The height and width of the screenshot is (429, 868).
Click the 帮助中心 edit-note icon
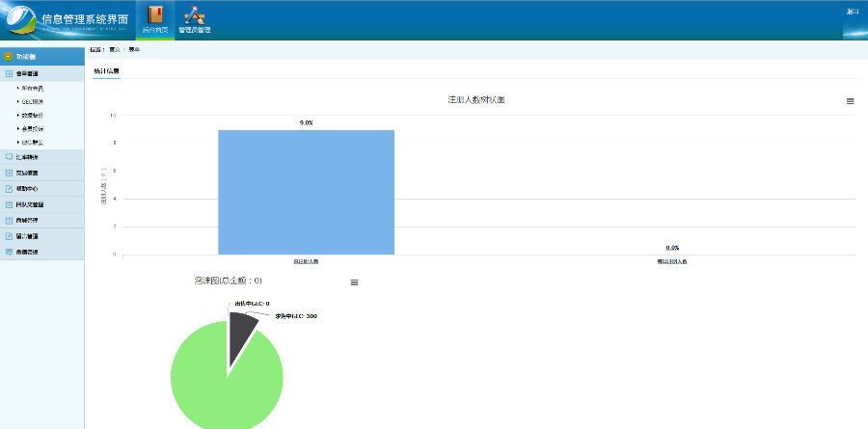point(9,189)
